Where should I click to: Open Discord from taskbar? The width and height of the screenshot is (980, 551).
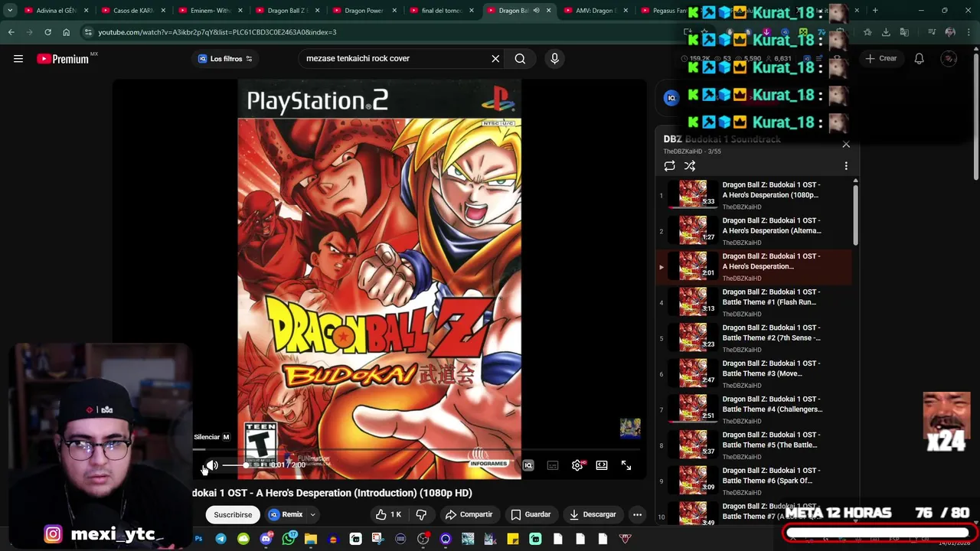(266, 539)
